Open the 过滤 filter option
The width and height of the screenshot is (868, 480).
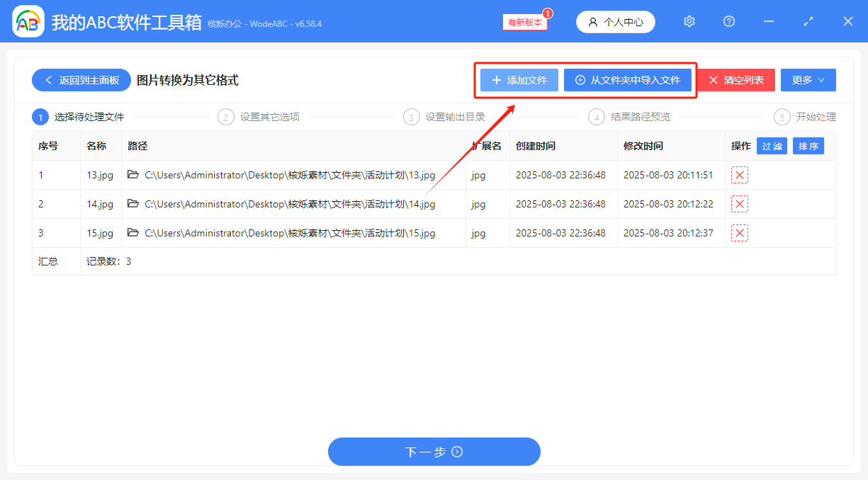click(772, 146)
